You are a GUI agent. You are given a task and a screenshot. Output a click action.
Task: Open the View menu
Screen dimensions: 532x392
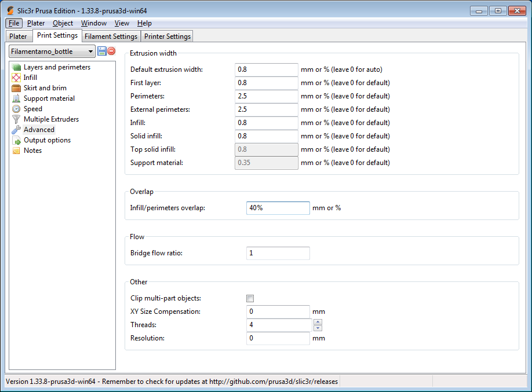pos(122,23)
